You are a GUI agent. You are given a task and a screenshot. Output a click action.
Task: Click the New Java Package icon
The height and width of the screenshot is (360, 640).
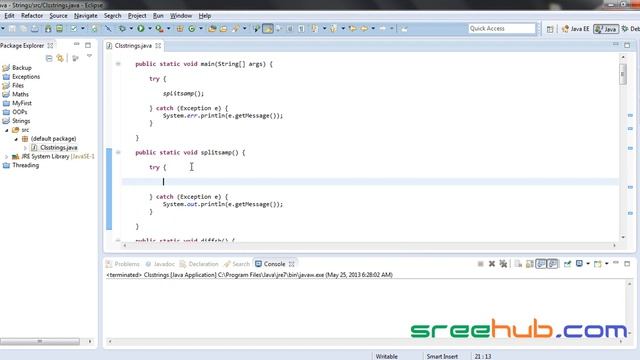(180, 28)
